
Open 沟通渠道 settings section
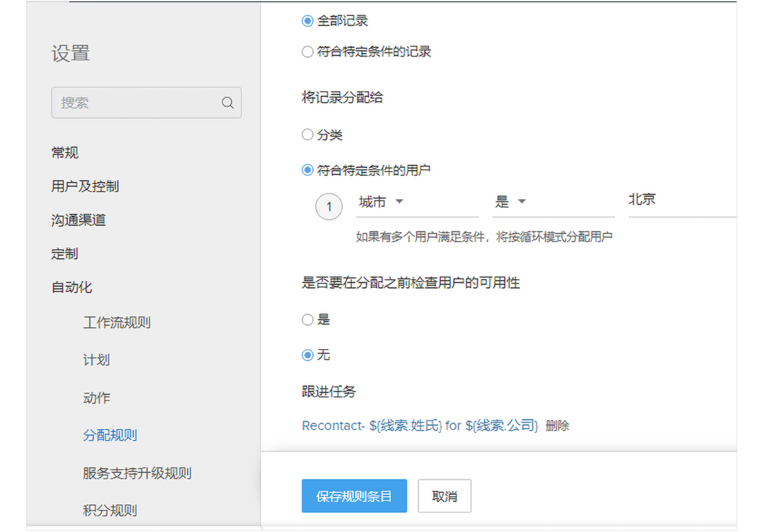[78, 220]
